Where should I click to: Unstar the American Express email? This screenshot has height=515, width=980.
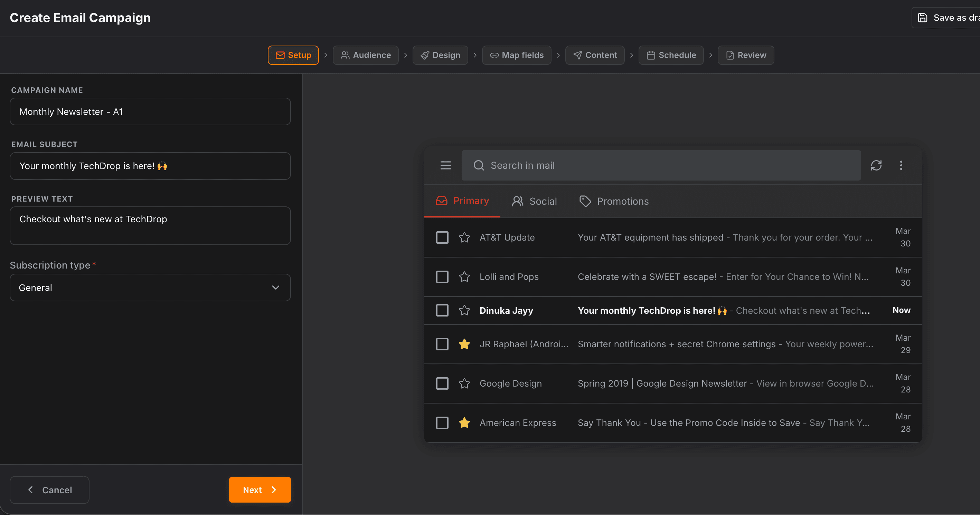click(464, 423)
